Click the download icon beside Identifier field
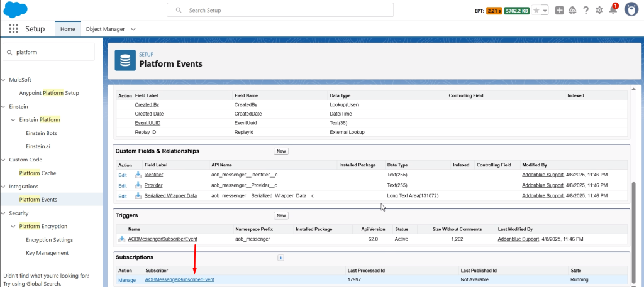Screen dimensions: 644x287 point(138,175)
